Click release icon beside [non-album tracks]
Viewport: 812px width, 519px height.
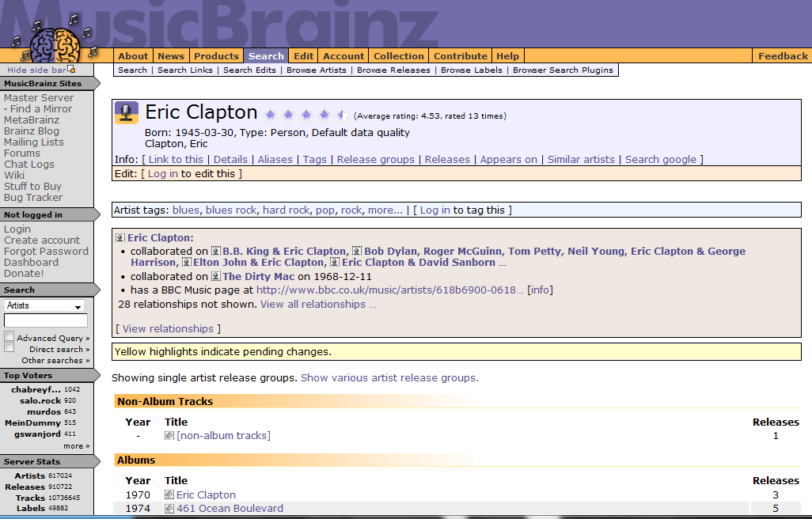[169, 436]
